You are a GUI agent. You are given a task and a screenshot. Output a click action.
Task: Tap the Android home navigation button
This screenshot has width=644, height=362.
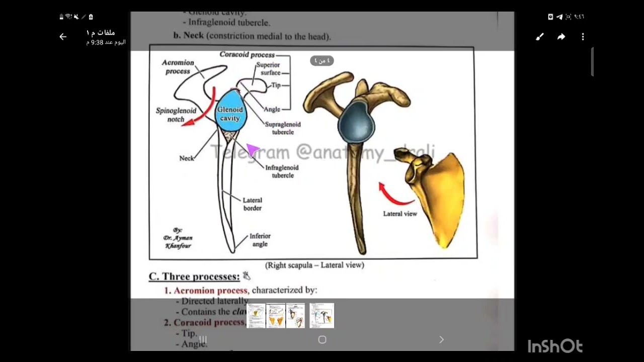coord(322,339)
